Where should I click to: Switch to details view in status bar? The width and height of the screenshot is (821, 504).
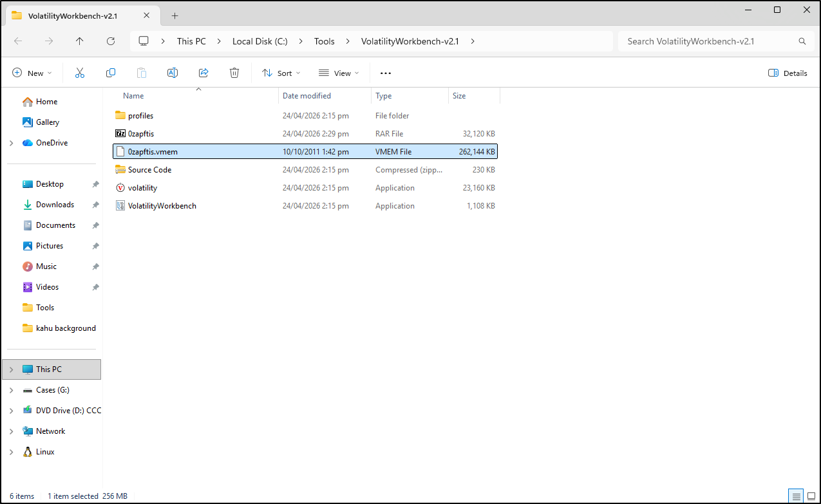[x=797, y=496]
